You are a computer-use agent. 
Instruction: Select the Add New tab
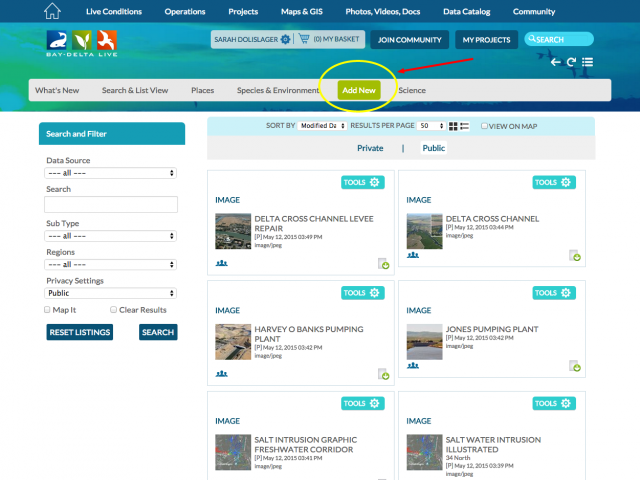click(x=359, y=90)
